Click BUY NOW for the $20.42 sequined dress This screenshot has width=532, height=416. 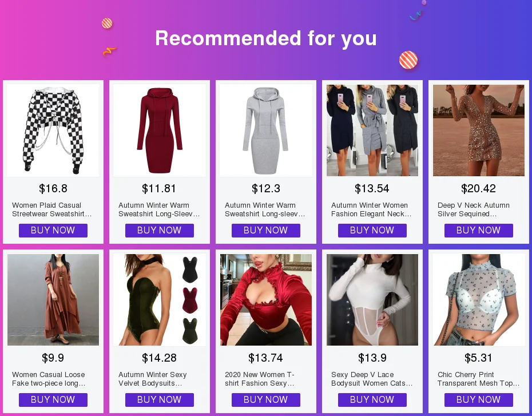click(478, 231)
